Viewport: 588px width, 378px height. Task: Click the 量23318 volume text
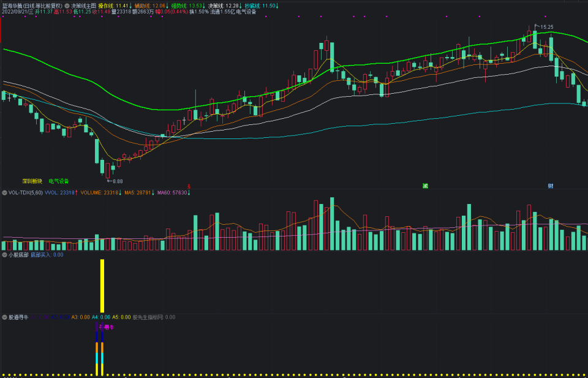pyautogui.click(x=121, y=12)
